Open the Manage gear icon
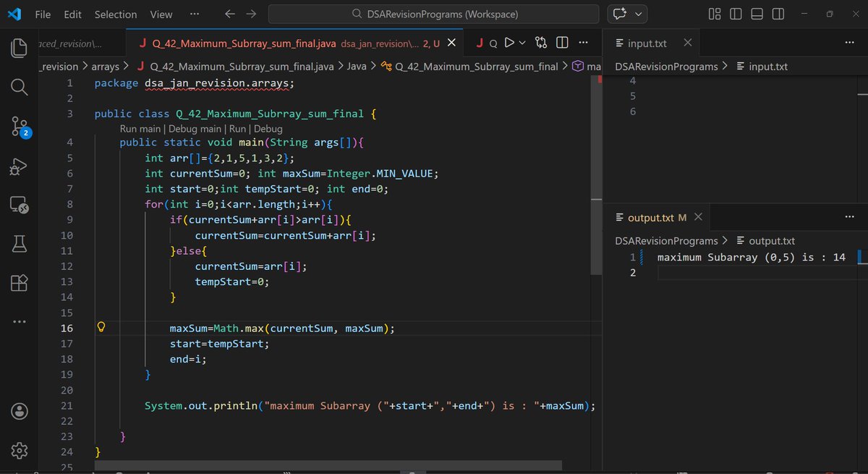 (x=20, y=450)
